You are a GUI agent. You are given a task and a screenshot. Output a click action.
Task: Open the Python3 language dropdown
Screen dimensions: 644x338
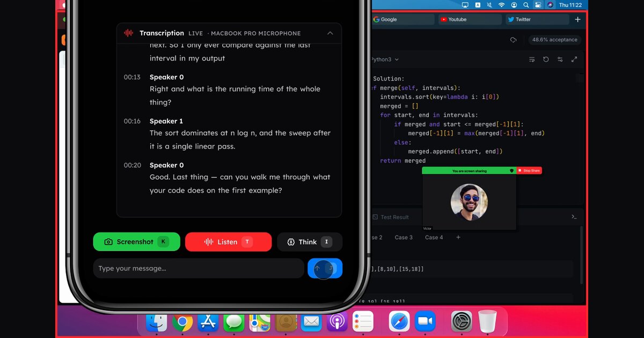click(x=385, y=60)
